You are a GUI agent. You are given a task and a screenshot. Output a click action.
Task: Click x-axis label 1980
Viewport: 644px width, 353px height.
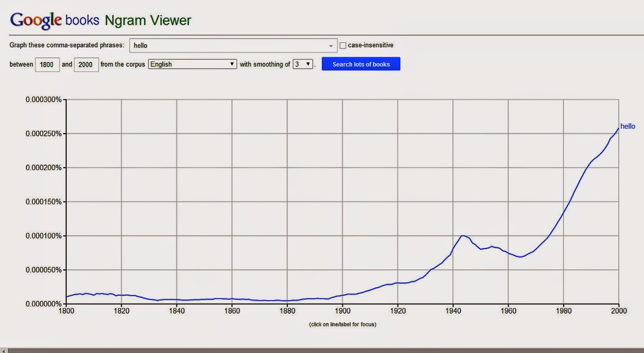(x=563, y=311)
